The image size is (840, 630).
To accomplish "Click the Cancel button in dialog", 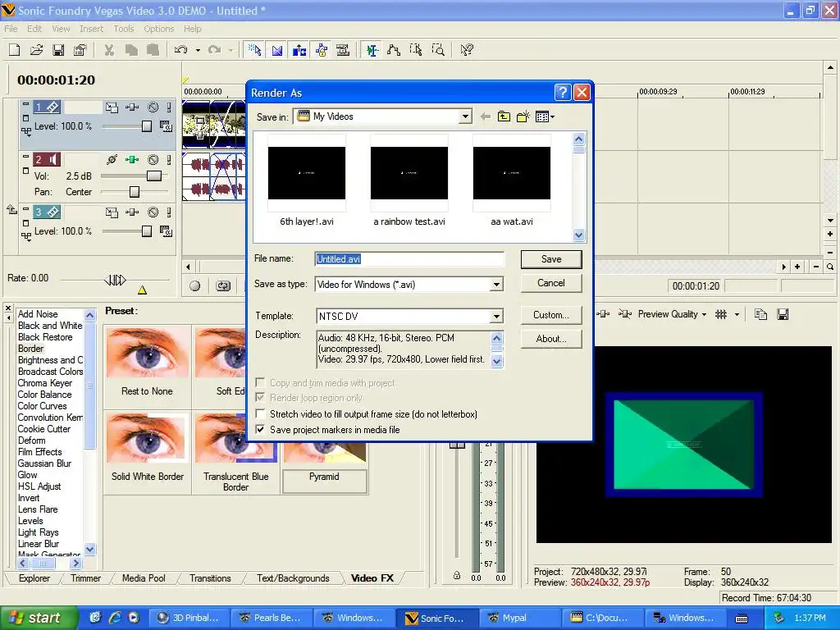I will pyautogui.click(x=551, y=283).
